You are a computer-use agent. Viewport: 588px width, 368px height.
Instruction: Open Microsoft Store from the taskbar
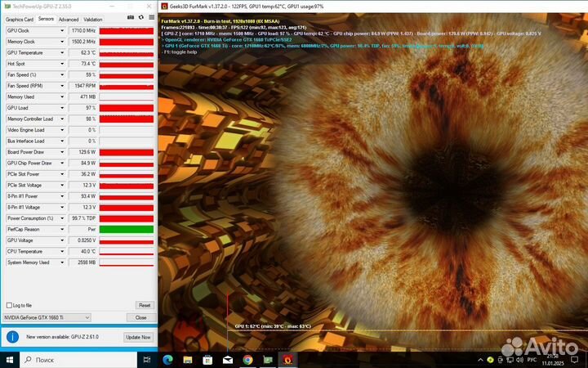pyautogui.click(x=207, y=360)
